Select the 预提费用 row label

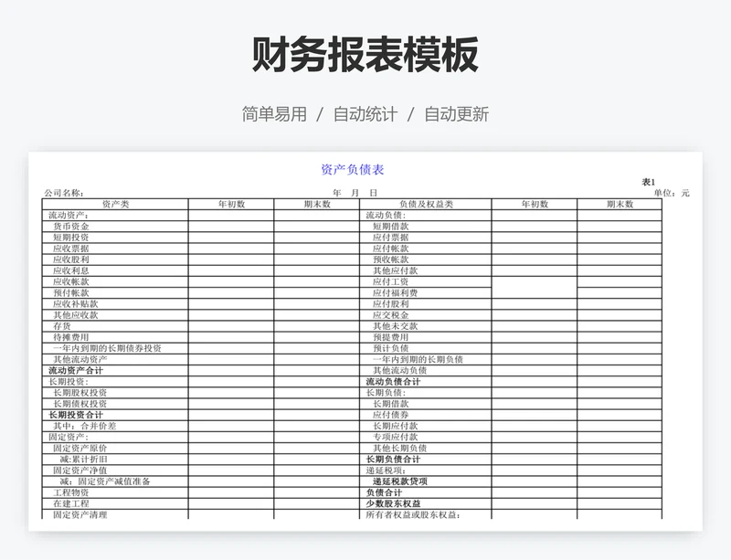(x=391, y=337)
